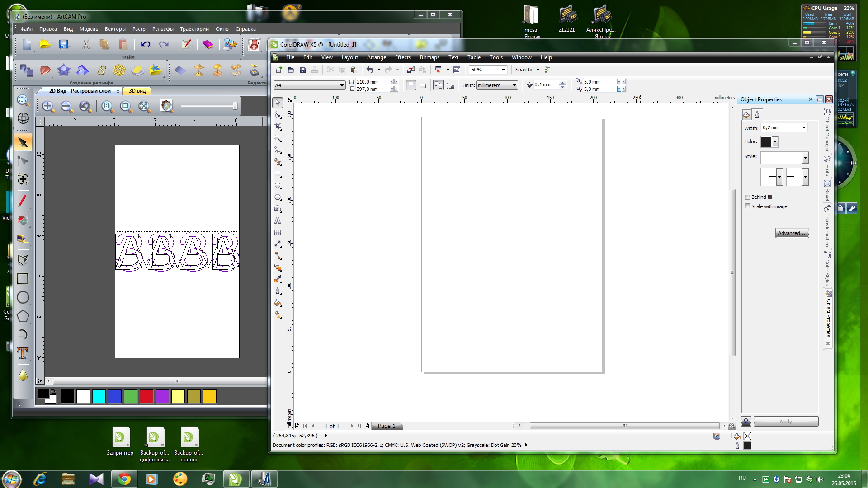Image resolution: width=868 pixels, height=488 pixels.
Task: Click the ArtCAM save disk icon
Action: [63, 44]
